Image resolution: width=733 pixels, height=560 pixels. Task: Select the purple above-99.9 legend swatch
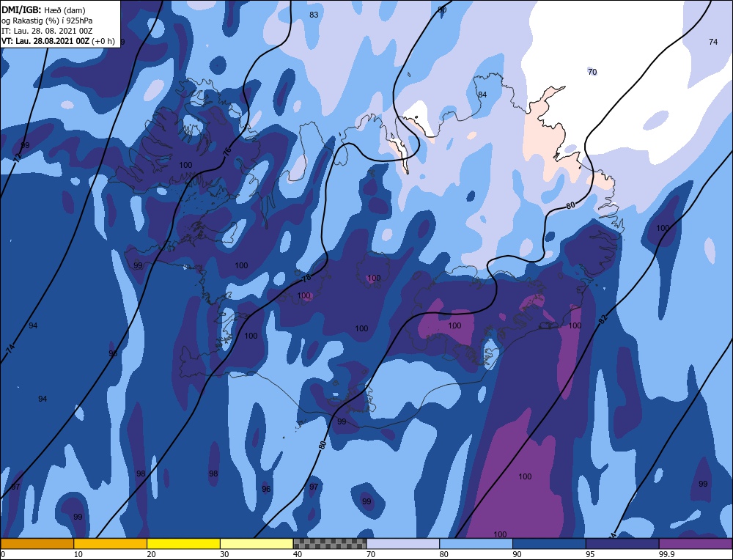pyautogui.click(x=696, y=543)
